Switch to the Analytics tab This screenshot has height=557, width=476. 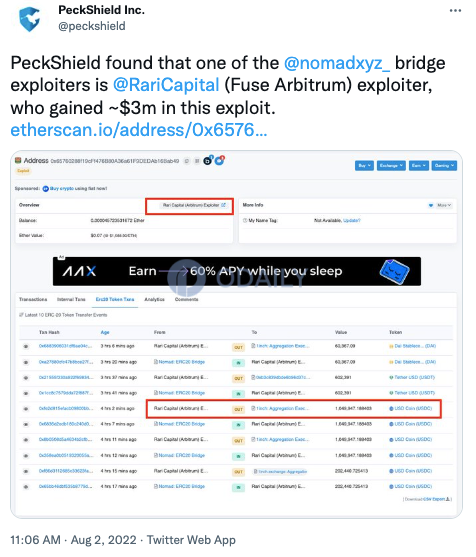(x=155, y=299)
